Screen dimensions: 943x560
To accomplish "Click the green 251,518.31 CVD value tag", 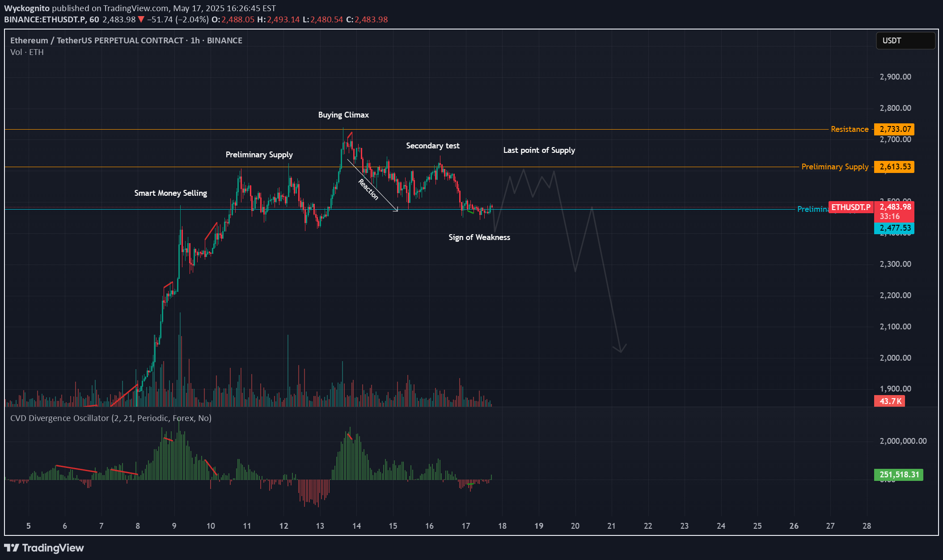I will 899,475.
